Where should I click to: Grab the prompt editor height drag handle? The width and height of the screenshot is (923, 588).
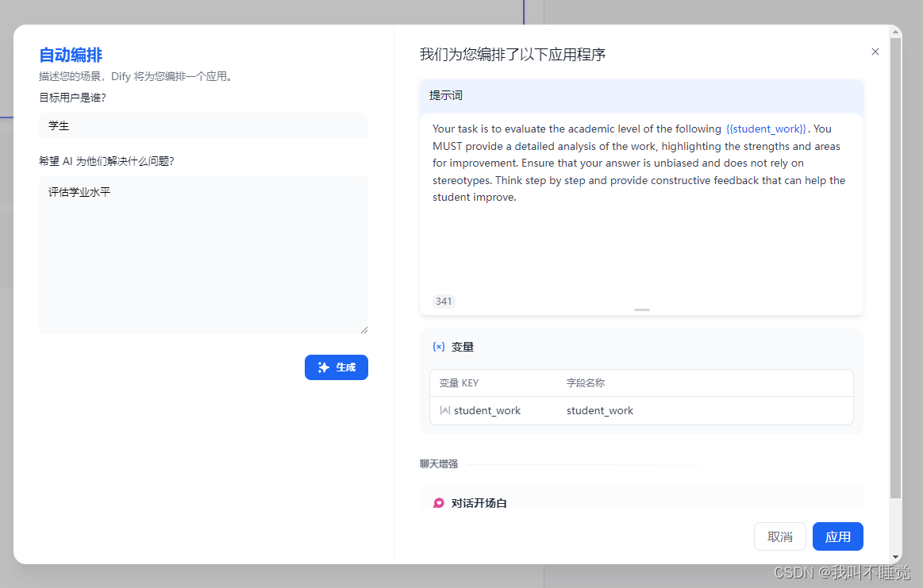tap(642, 309)
